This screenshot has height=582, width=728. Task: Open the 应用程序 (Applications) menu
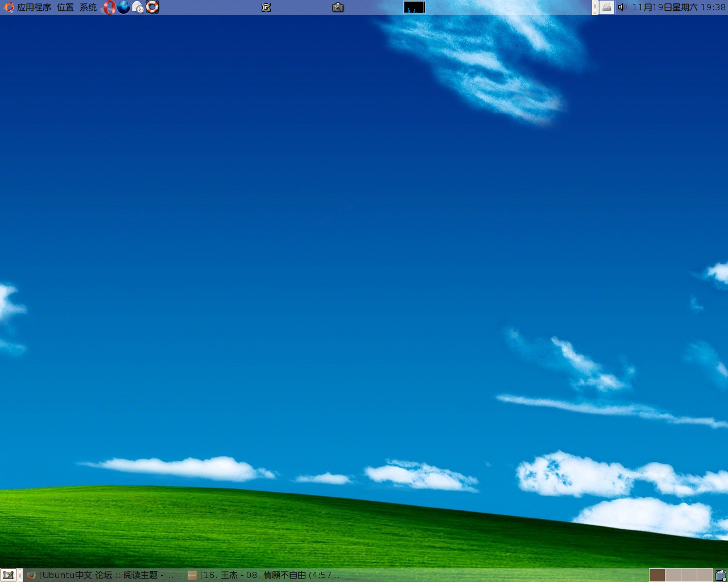34,7
